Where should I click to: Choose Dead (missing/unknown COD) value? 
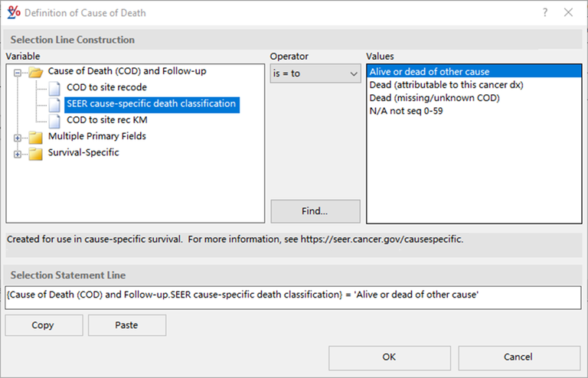click(434, 98)
